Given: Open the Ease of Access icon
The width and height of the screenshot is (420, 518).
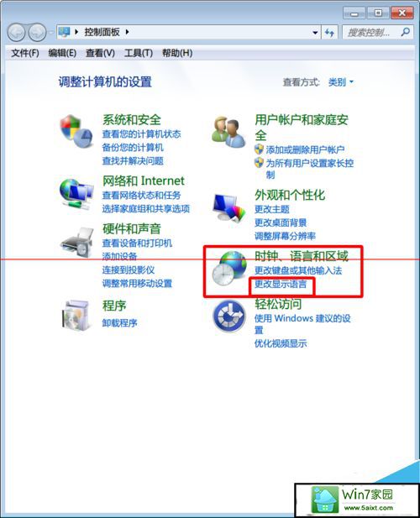Looking at the screenshot, I should [x=229, y=317].
